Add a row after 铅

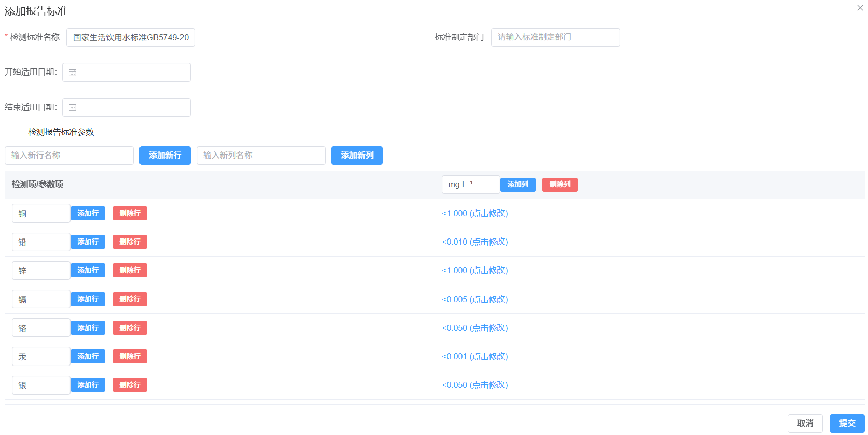pyautogui.click(x=88, y=242)
